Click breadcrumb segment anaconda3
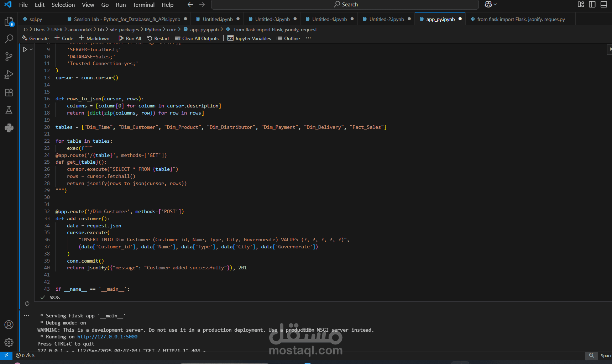 tap(80, 30)
